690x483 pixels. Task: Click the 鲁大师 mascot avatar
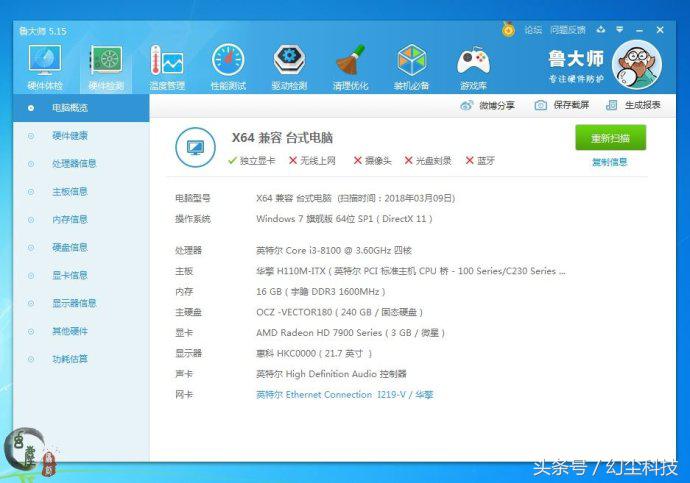(x=637, y=65)
